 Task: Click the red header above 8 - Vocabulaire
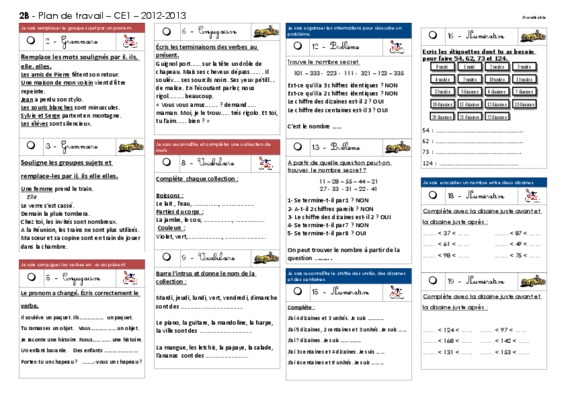[x=217, y=147]
